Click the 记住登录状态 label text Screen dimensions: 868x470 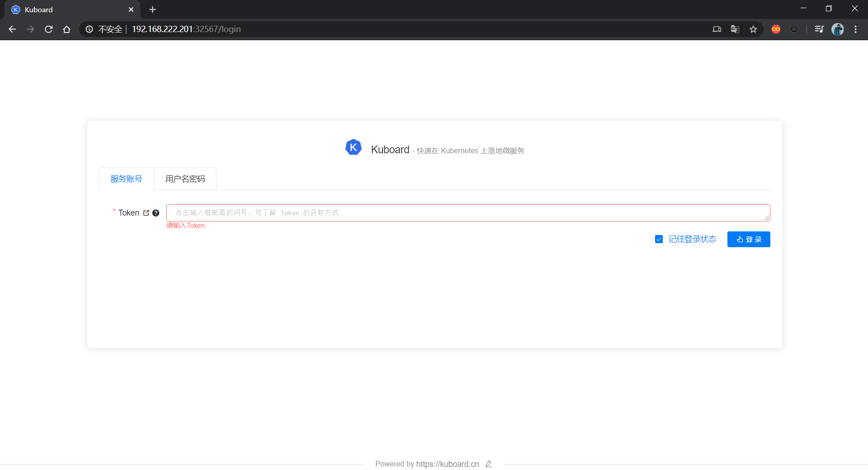coord(692,239)
